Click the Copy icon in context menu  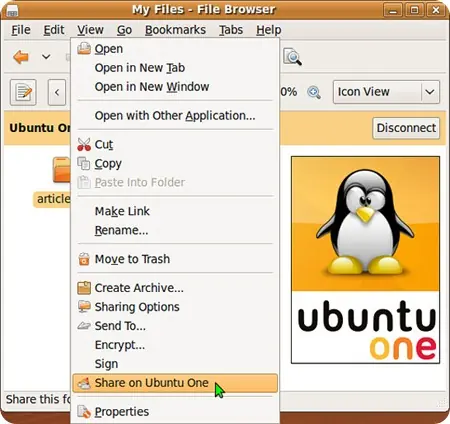coord(84,163)
